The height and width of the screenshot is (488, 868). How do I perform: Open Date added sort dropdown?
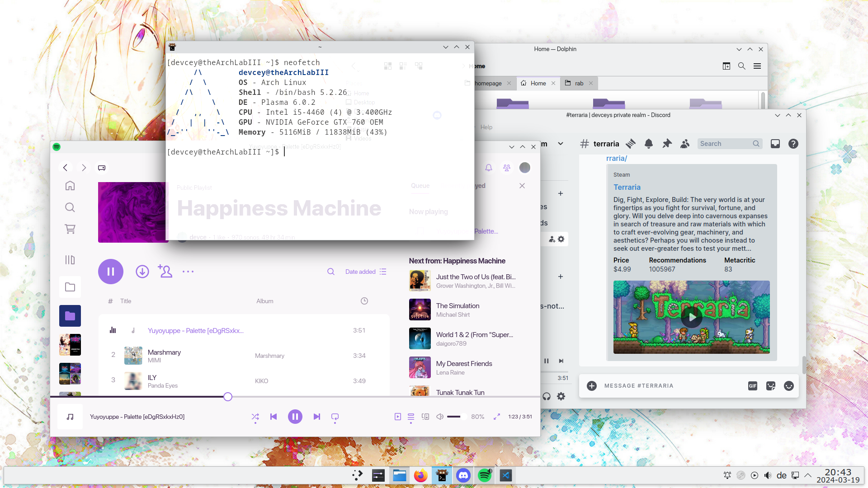366,272
